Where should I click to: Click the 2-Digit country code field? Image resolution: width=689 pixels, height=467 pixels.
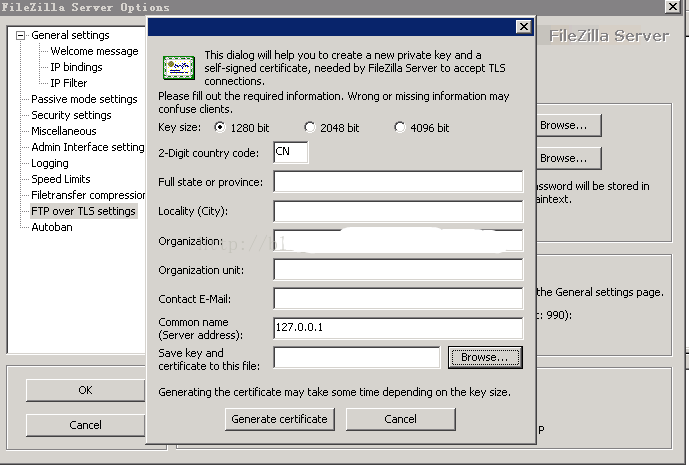290,152
